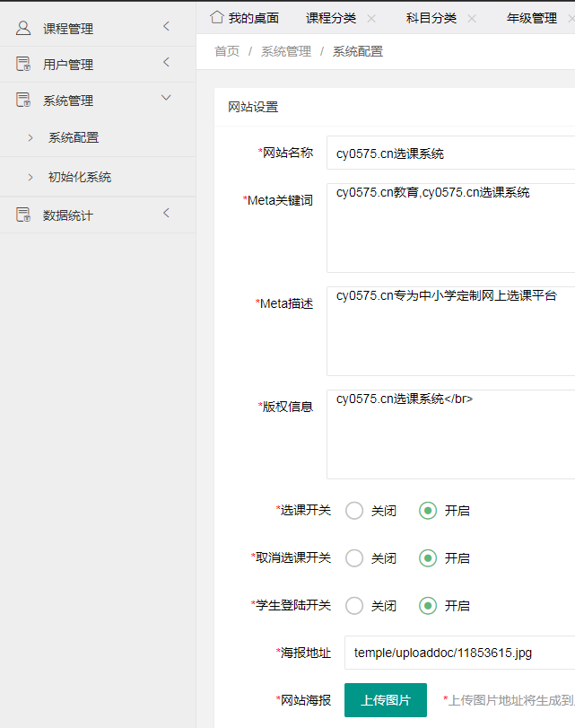Image resolution: width=575 pixels, height=728 pixels.
Task: Set 学生登陆开关 to 关闭
Action: click(354, 605)
